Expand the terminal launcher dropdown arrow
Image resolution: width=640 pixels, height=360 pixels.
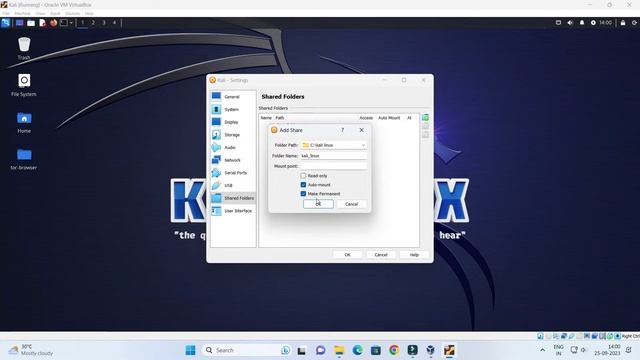click(71, 23)
